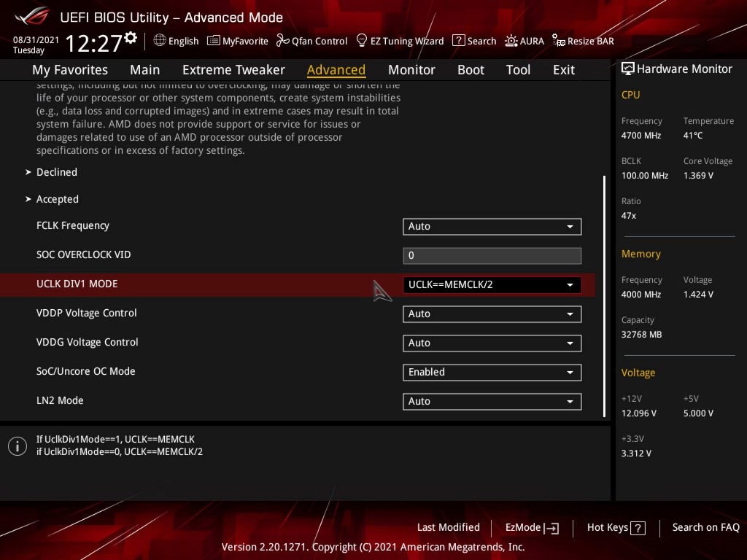Open the SoC/Uncore OC Mode dropdown
Viewport: 747px width, 560px height.
point(492,373)
